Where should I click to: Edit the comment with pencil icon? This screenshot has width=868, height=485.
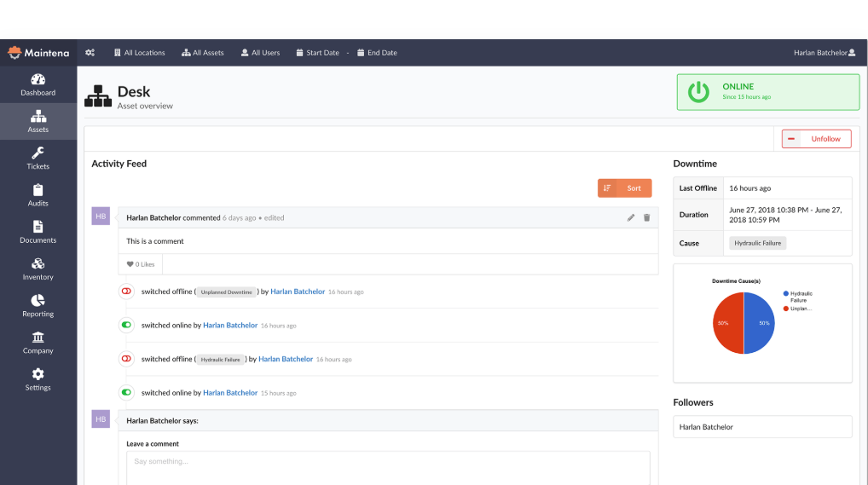pos(630,217)
